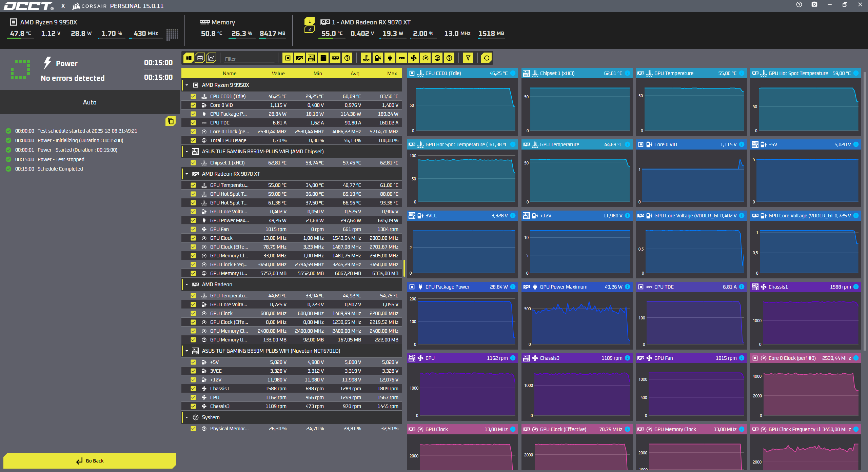This screenshot has height=472, width=868.
Task: Uncheck the CPU CCD1 (Tdie) checkbox
Action: click(x=193, y=96)
